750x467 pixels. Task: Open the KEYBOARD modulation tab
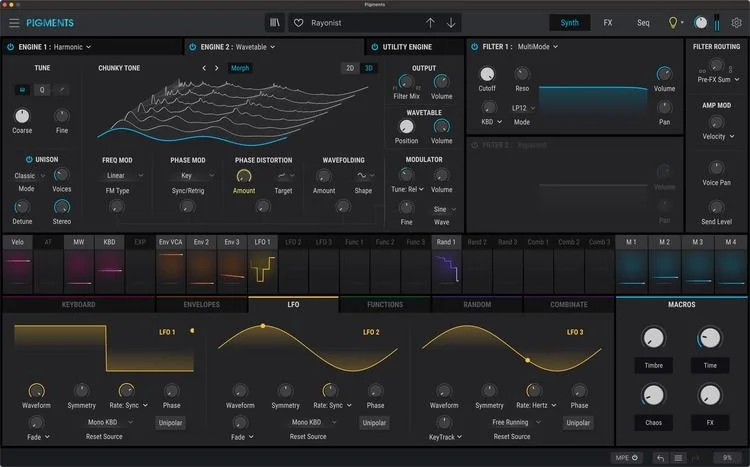(78, 304)
